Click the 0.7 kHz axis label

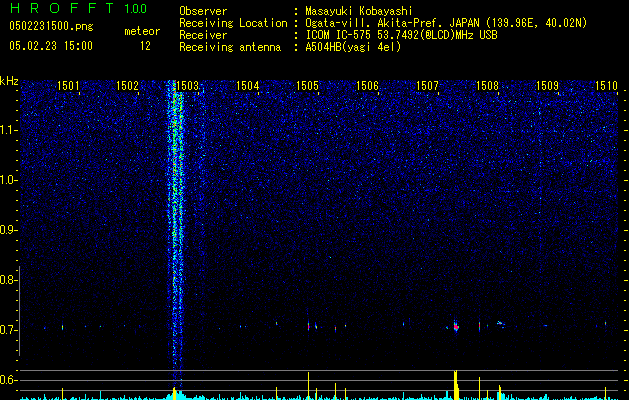(9, 330)
